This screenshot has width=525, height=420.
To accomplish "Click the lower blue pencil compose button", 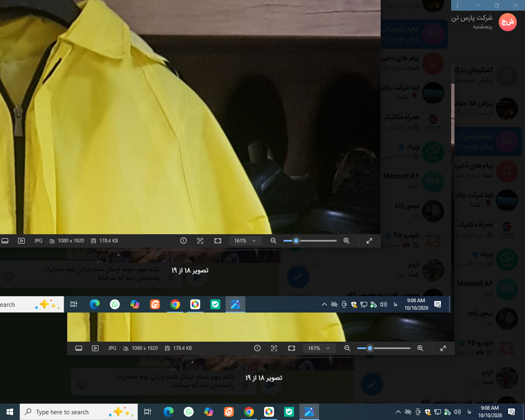I will point(372,385).
